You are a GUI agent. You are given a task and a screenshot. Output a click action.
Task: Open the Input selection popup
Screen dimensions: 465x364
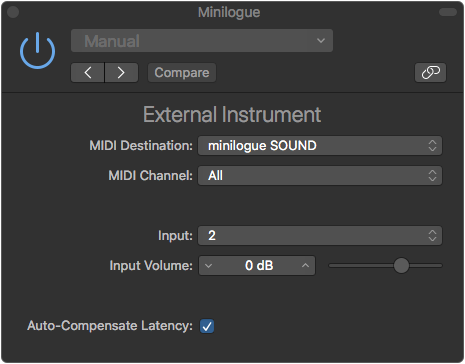(x=320, y=236)
